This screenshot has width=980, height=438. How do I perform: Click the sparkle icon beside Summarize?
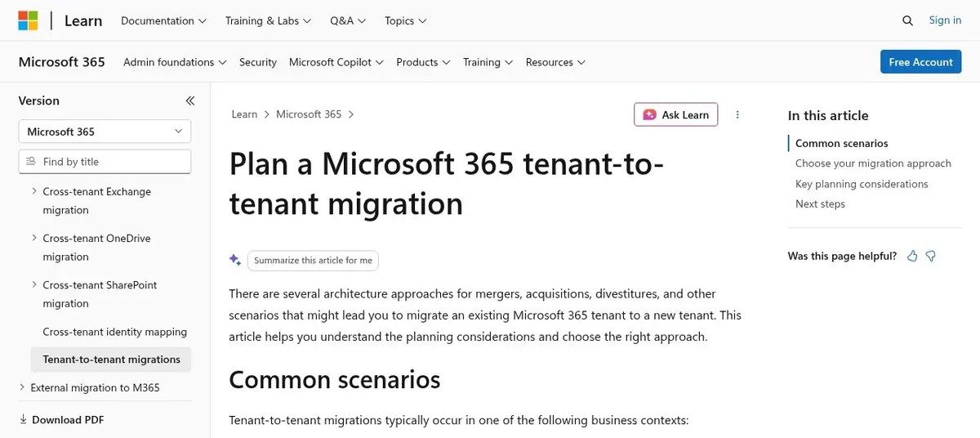click(x=235, y=260)
